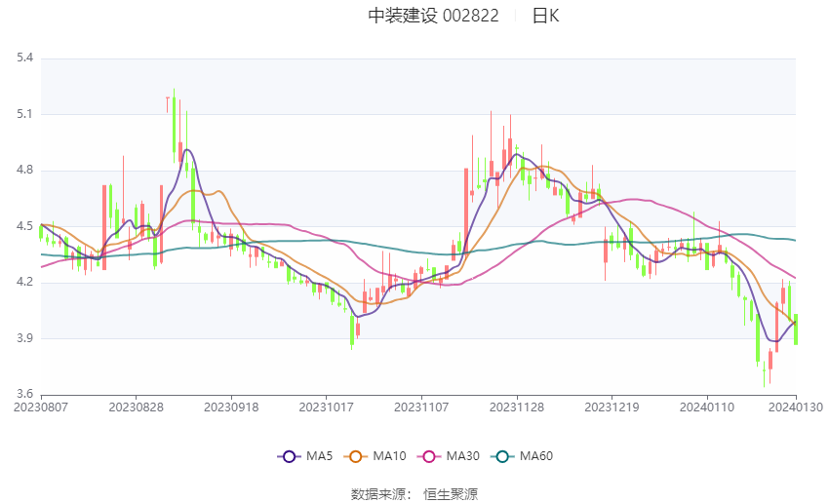Click the 20240130 date axis label
Image resolution: width=829 pixels, height=504 pixels.
[x=796, y=407]
